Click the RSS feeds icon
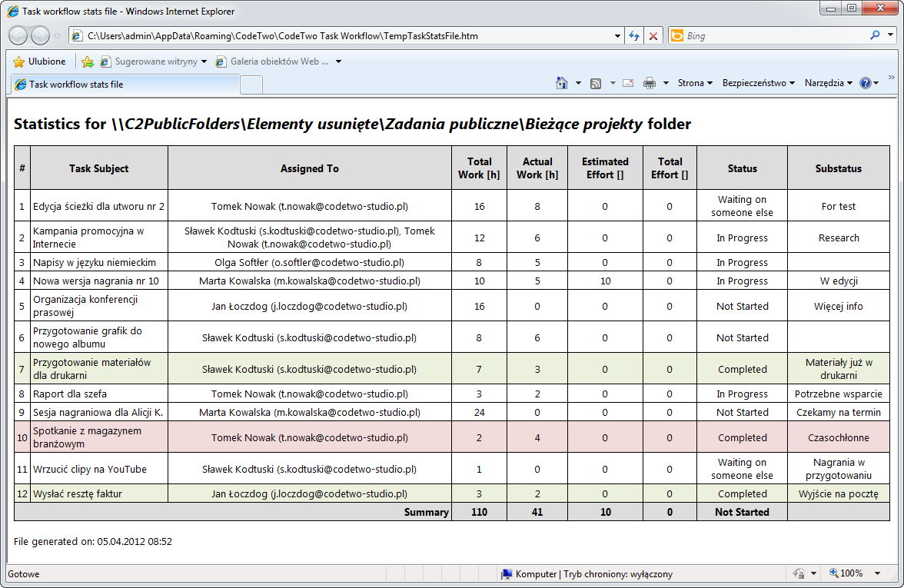 (596, 81)
